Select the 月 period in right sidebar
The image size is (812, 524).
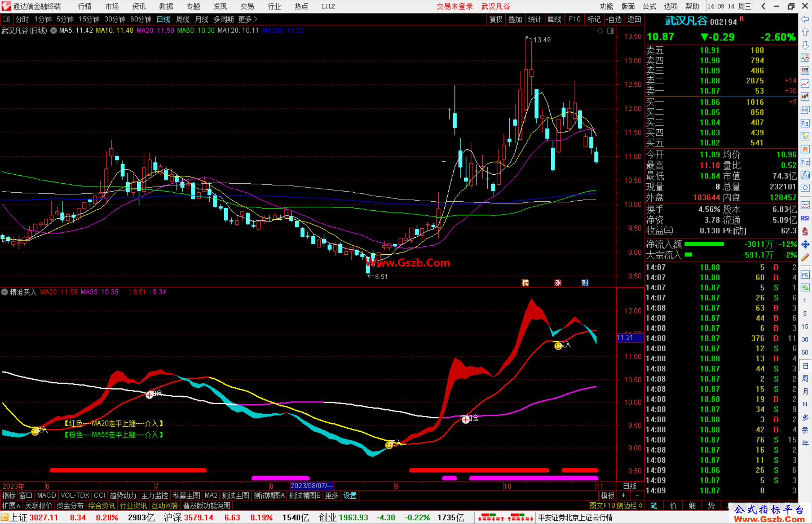[805, 391]
